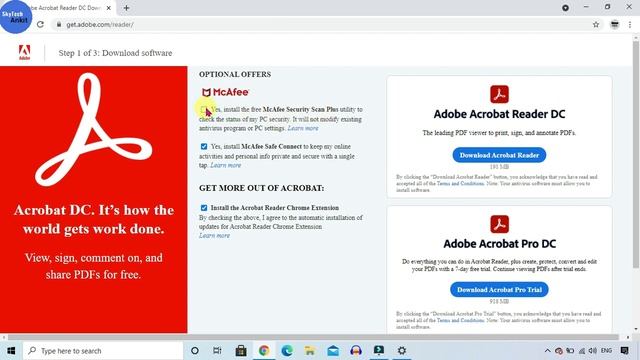640x360 pixels.
Task: Show hidden system tray icons chevron
Action: coord(547,351)
